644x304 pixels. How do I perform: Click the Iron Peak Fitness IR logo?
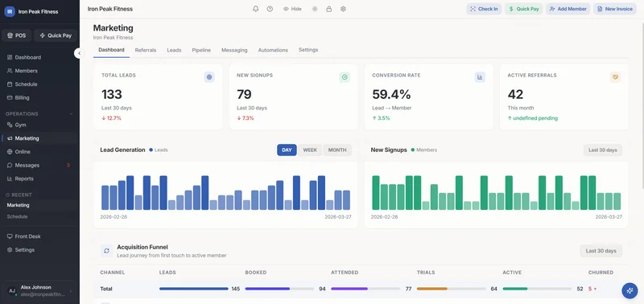[x=10, y=11]
